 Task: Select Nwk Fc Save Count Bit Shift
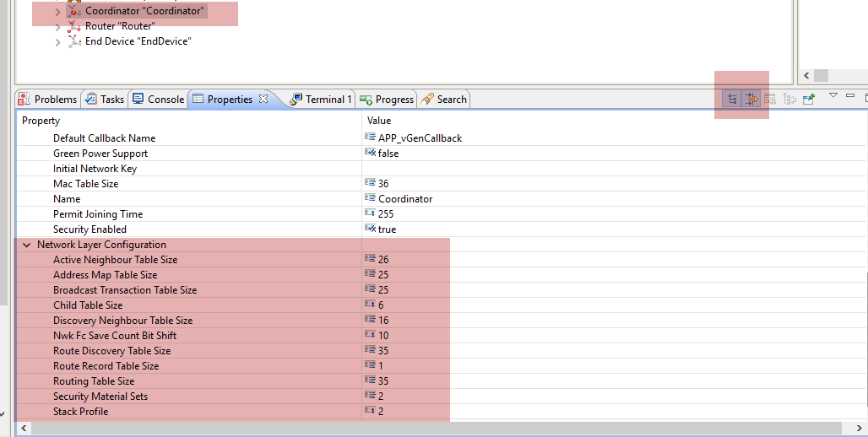(115, 336)
